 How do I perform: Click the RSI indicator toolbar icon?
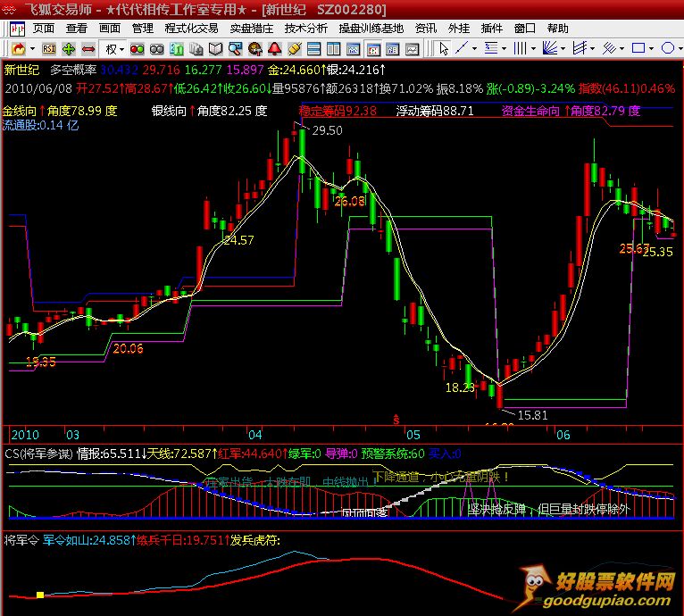[49, 48]
